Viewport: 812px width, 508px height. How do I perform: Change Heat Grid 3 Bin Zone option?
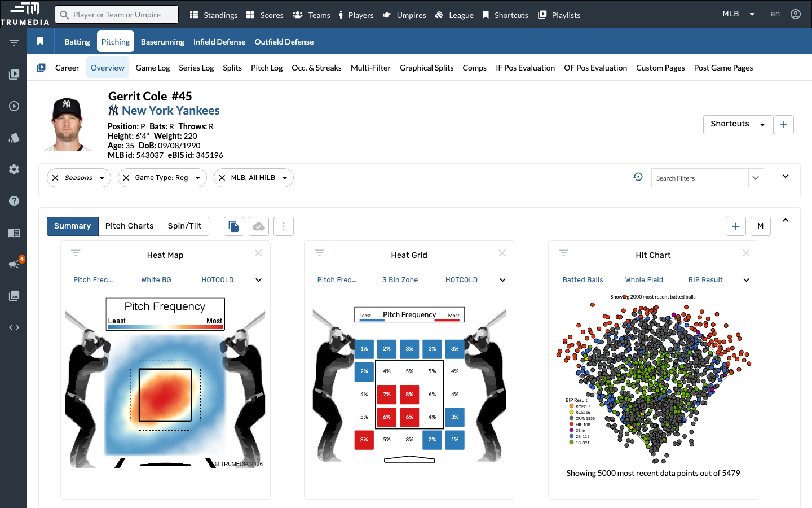tap(400, 280)
